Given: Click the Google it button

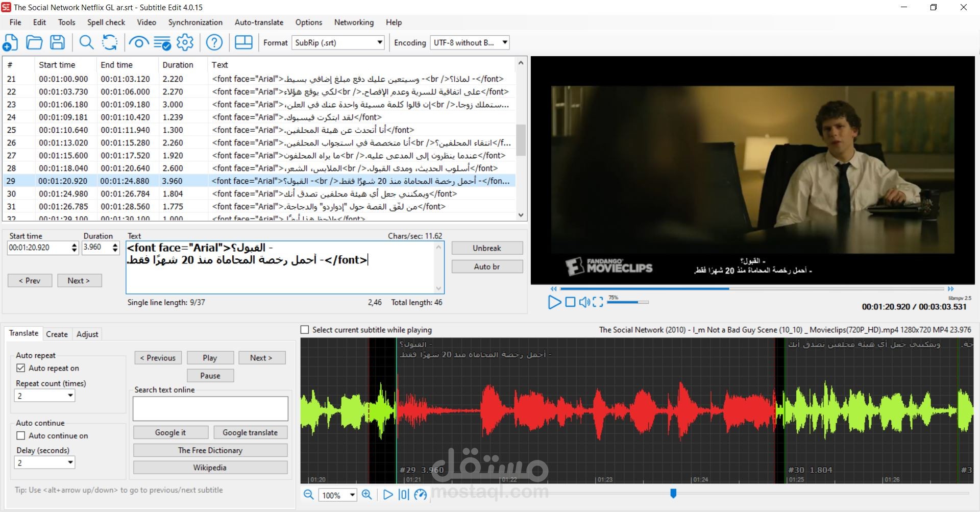Looking at the screenshot, I should click(170, 432).
